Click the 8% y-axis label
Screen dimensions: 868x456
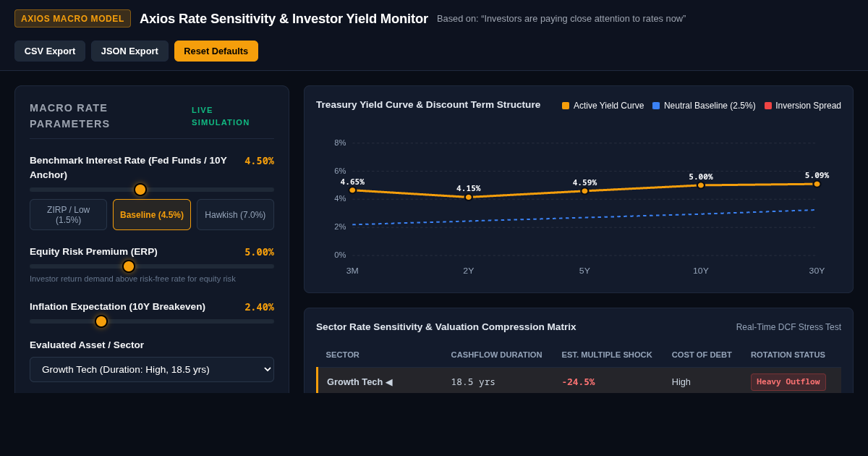[340, 143]
